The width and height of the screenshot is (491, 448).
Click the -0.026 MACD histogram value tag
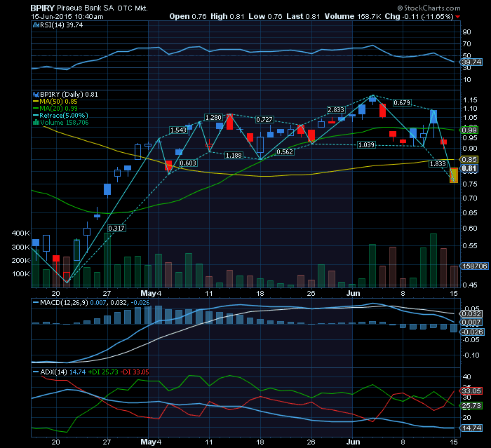[x=473, y=332]
